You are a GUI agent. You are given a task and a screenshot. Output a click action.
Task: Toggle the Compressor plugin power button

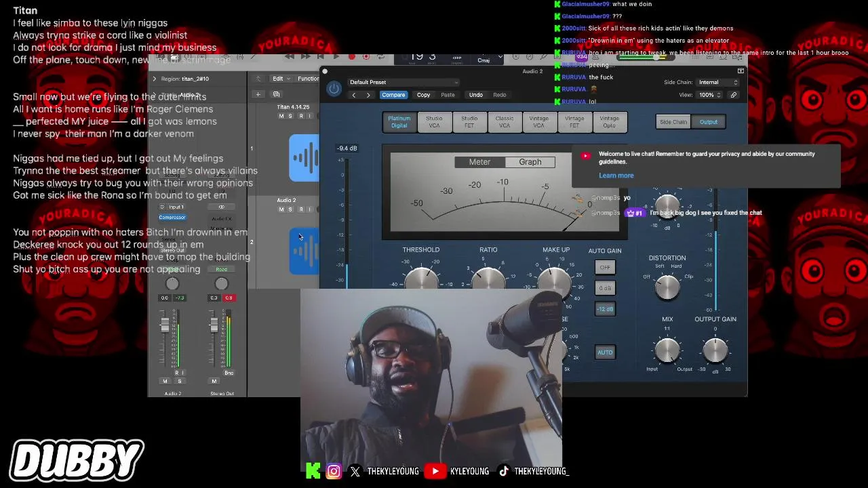pyautogui.click(x=334, y=89)
